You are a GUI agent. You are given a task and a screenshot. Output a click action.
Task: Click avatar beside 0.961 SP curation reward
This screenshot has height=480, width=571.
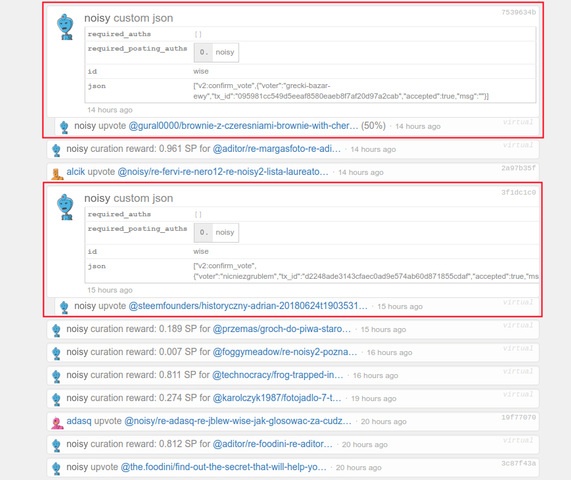pyautogui.click(x=56, y=150)
